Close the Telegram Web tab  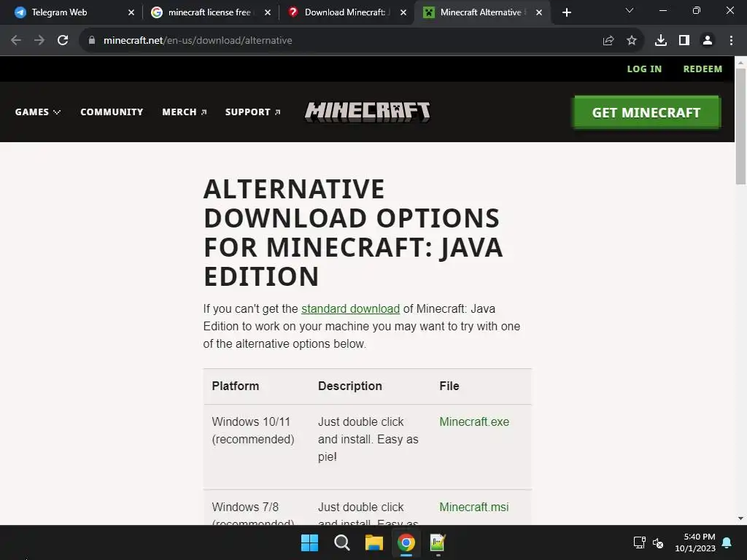click(131, 12)
